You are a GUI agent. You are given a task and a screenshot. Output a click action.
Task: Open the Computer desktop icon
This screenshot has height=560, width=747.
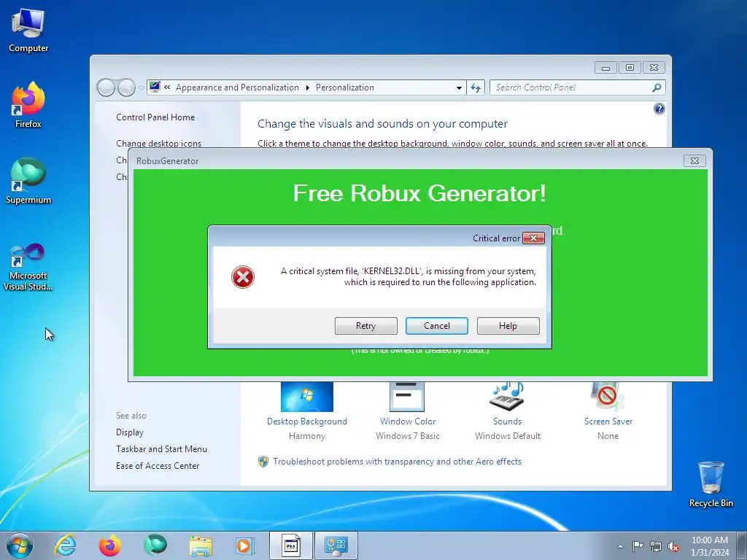[28, 31]
